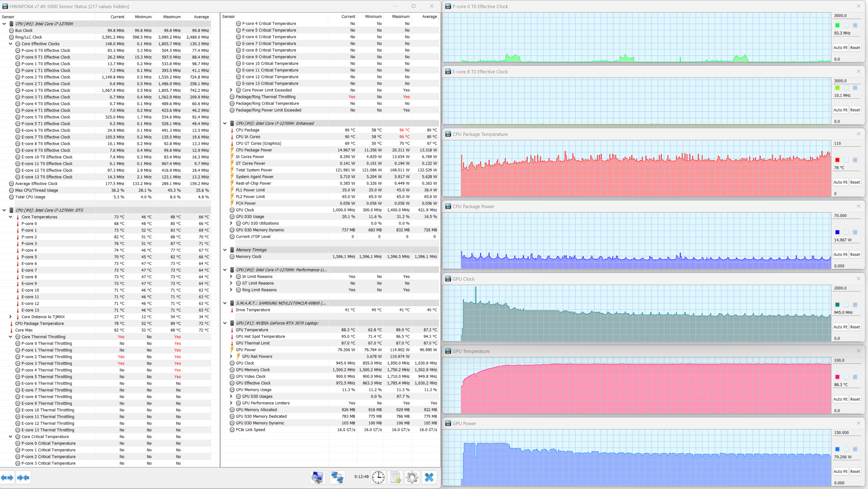This screenshot has height=489, width=868.
Task: Open sensor settings gear icon
Action: [412, 477]
